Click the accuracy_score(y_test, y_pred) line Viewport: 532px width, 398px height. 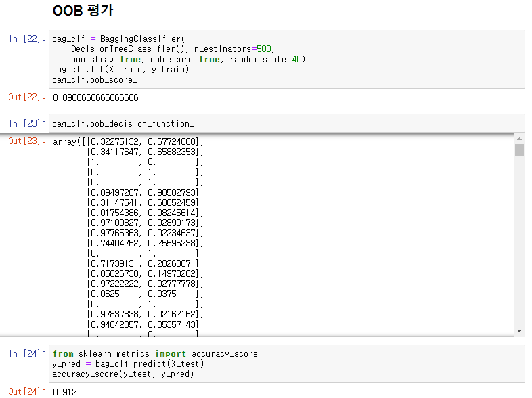tap(123, 374)
